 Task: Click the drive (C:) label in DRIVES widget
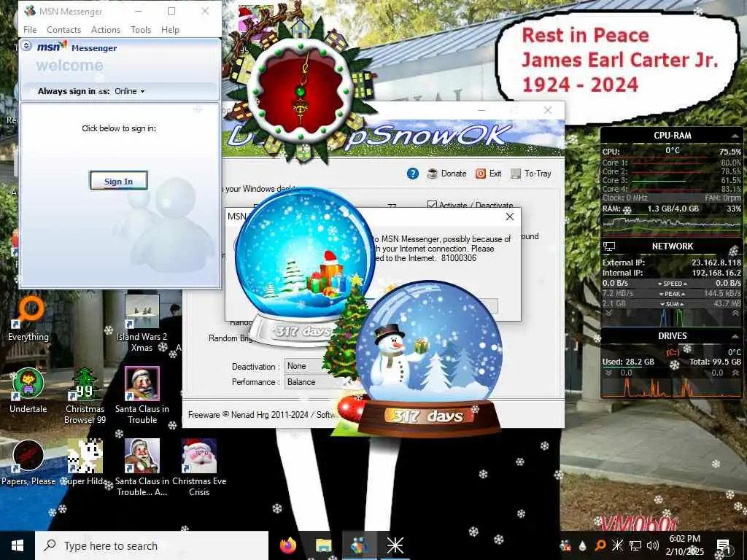pyautogui.click(x=672, y=352)
